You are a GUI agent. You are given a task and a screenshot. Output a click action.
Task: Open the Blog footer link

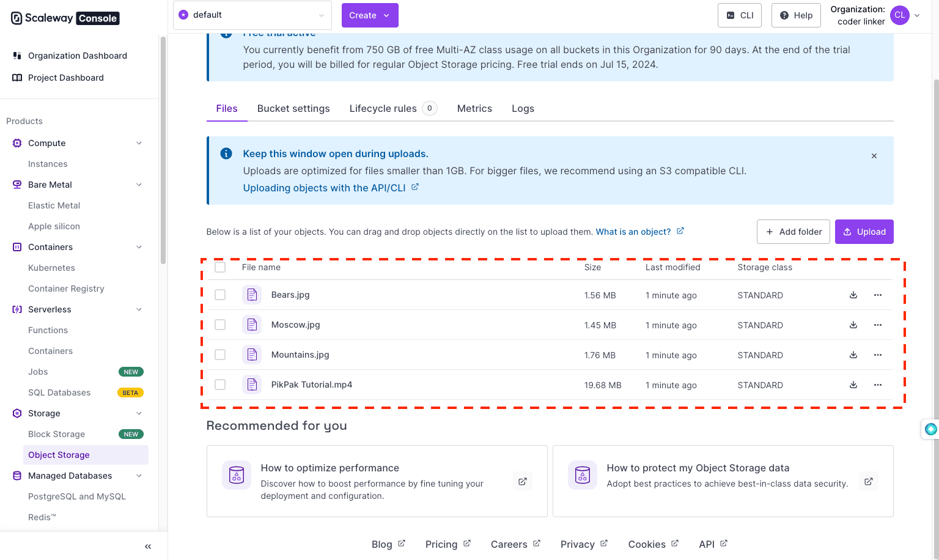388,544
